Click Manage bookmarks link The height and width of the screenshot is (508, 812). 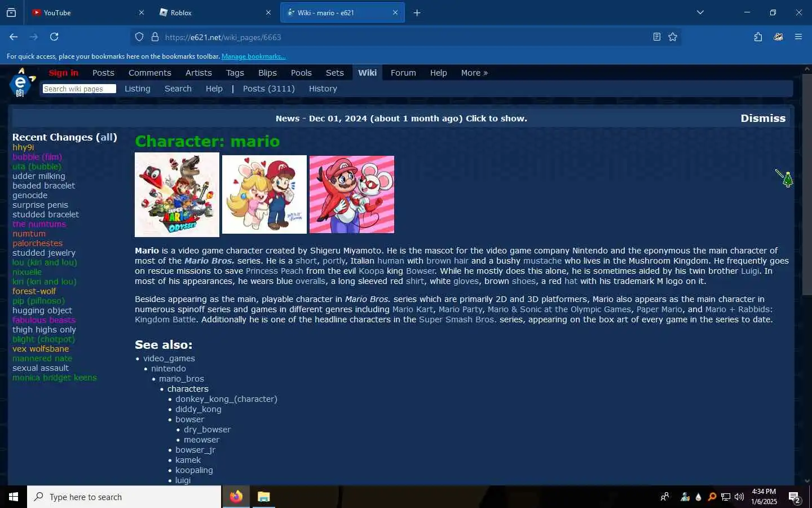coord(254,56)
